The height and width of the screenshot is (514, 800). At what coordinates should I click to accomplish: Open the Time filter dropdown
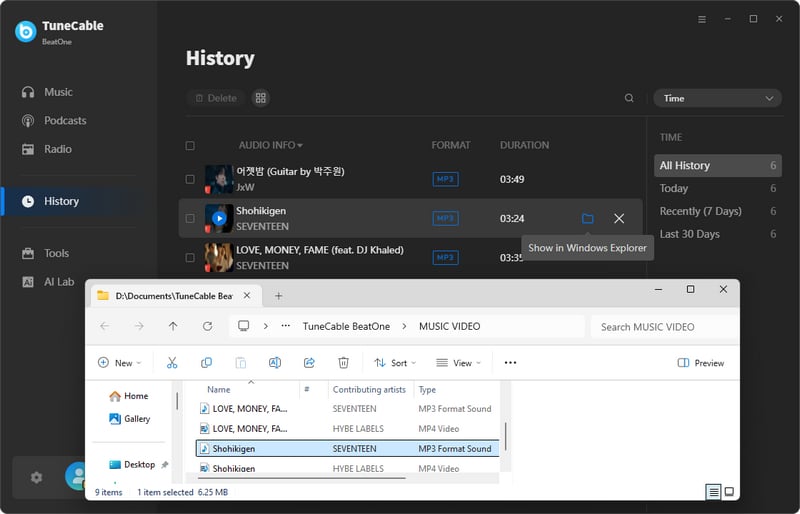tap(717, 98)
